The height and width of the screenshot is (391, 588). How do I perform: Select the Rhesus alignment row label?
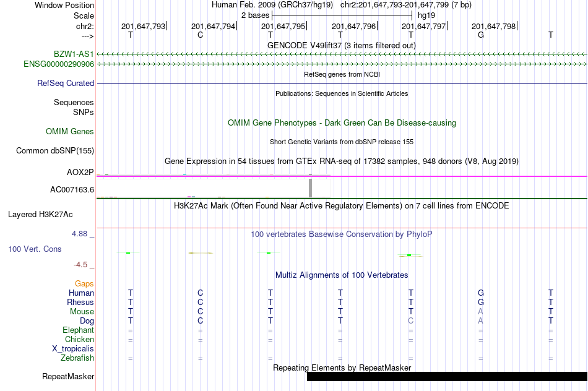pos(80,302)
